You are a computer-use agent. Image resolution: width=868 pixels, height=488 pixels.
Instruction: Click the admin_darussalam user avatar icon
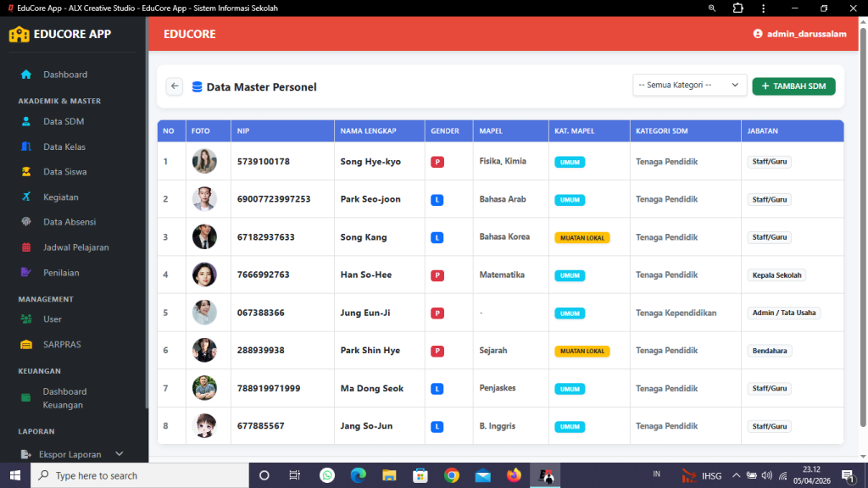tap(758, 34)
